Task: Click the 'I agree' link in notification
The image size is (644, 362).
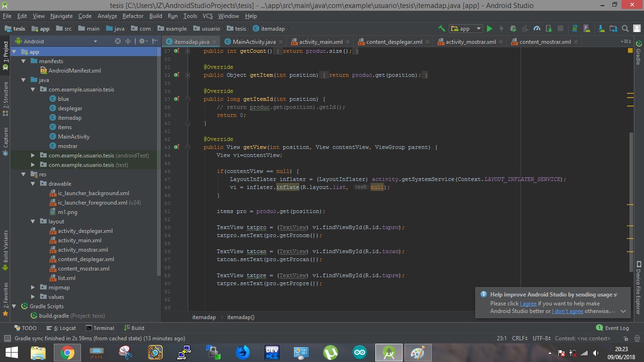Action: pyautogui.click(x=528, y=304)
